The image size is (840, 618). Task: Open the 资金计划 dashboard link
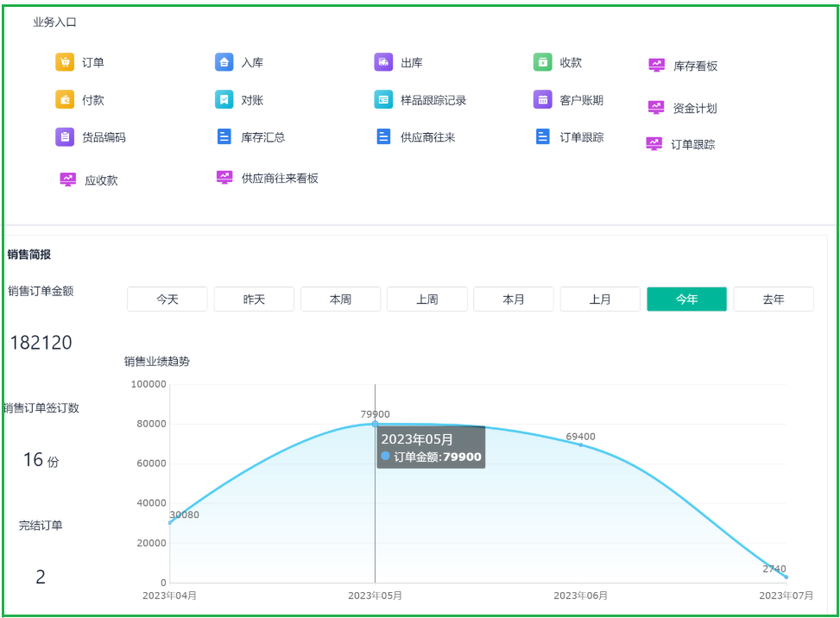click(694, 109)
